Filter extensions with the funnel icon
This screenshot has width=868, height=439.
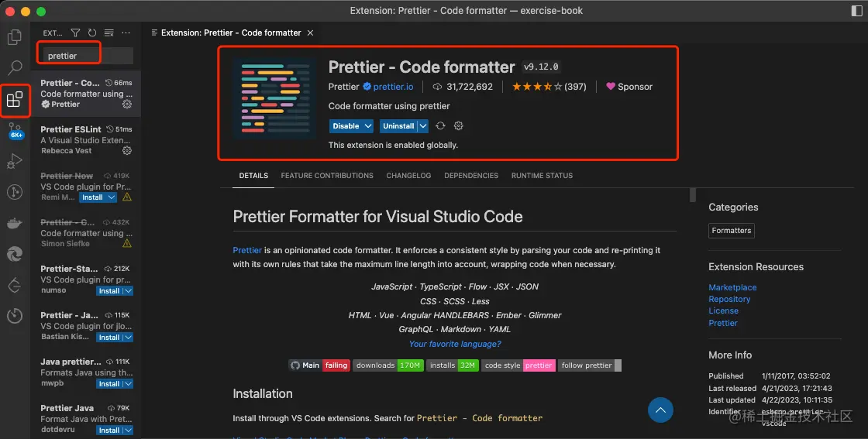coord(75,33)
